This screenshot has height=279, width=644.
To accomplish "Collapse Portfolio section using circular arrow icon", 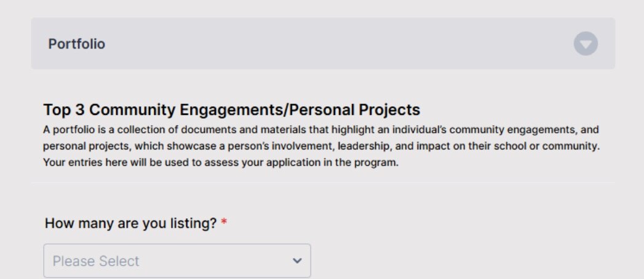I will click(586, 44).
